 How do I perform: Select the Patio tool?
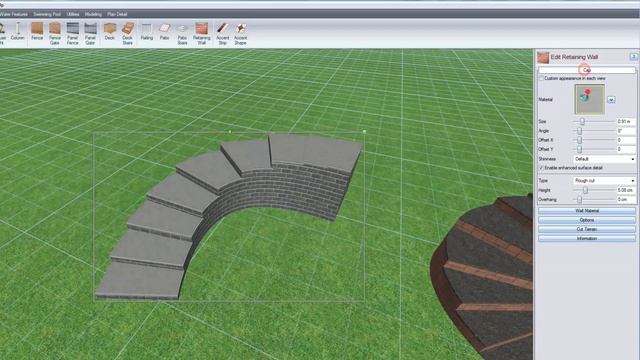(x=164, y=32)
